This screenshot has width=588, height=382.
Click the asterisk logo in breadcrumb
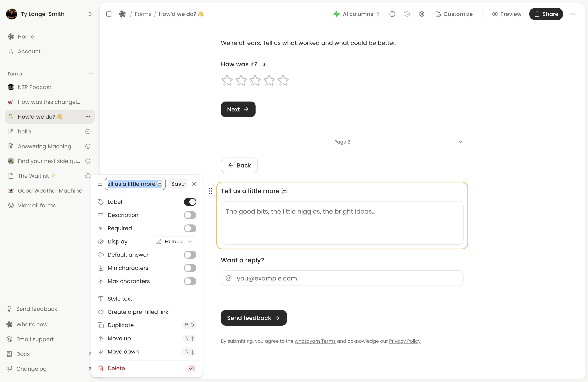pos(122,14)
